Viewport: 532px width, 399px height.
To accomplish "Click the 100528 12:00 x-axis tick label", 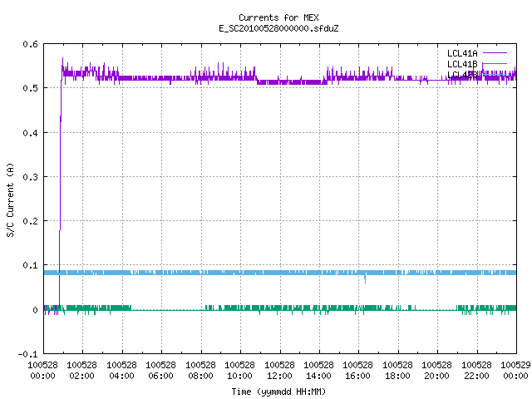I will [x=279, y=371].
